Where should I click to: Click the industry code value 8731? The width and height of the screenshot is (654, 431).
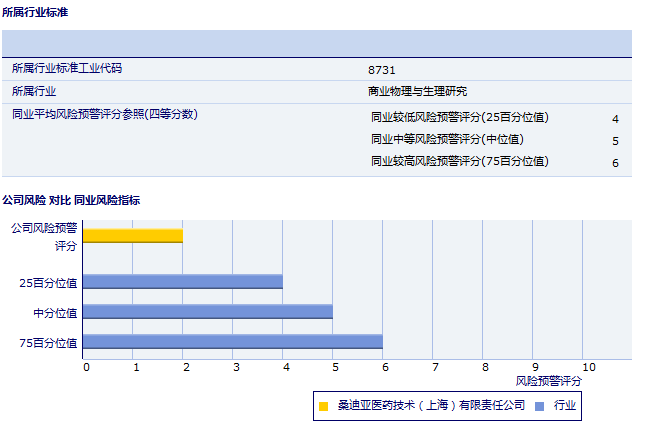click(382, 70)
